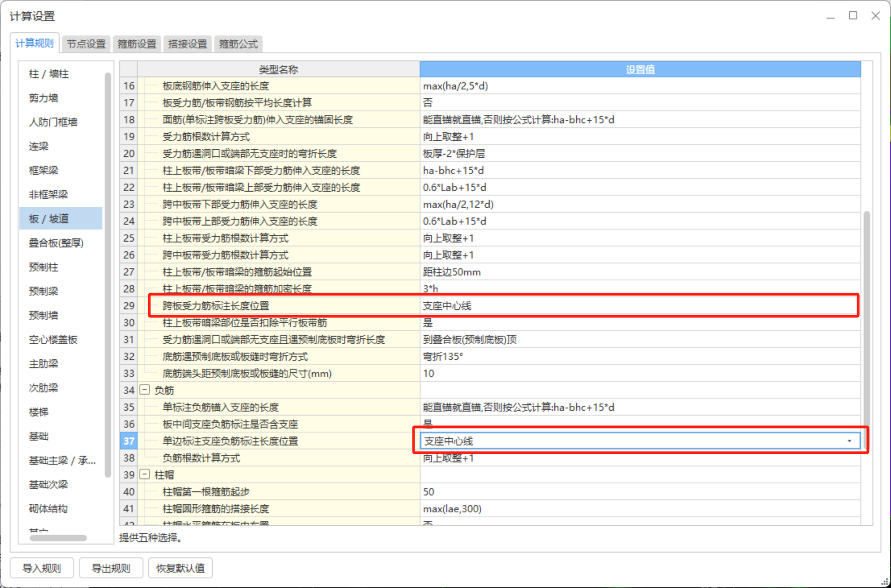Image resolution: width=891 pixels, height=588 pixels.
Task: Select 叠合板(整厚) in the component list
Action: (x=61, y=243)
